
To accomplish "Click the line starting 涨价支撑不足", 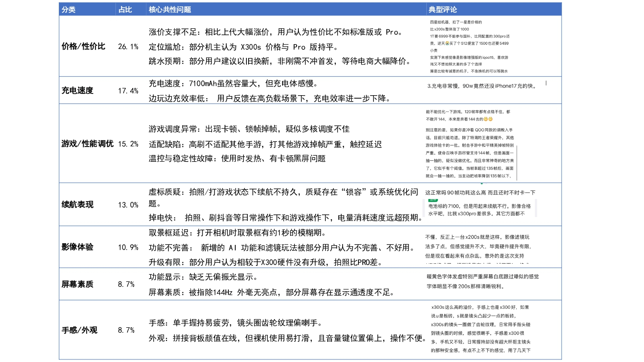I will tap(276, 32).
